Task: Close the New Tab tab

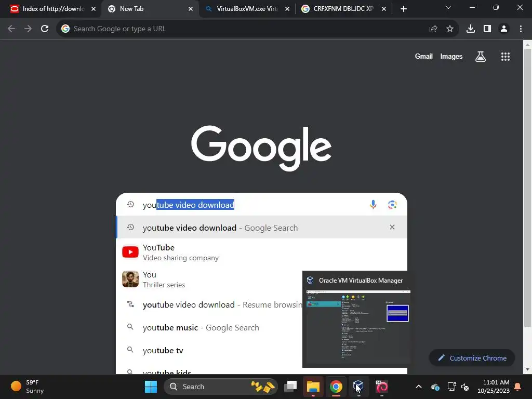Action: (191, 9)
